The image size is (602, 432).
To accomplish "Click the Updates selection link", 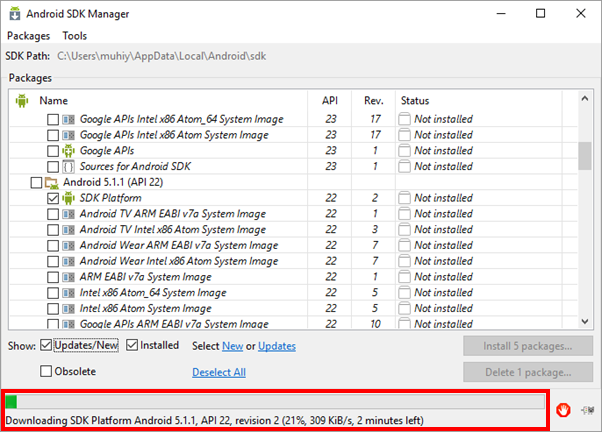I will click(277, 346).
